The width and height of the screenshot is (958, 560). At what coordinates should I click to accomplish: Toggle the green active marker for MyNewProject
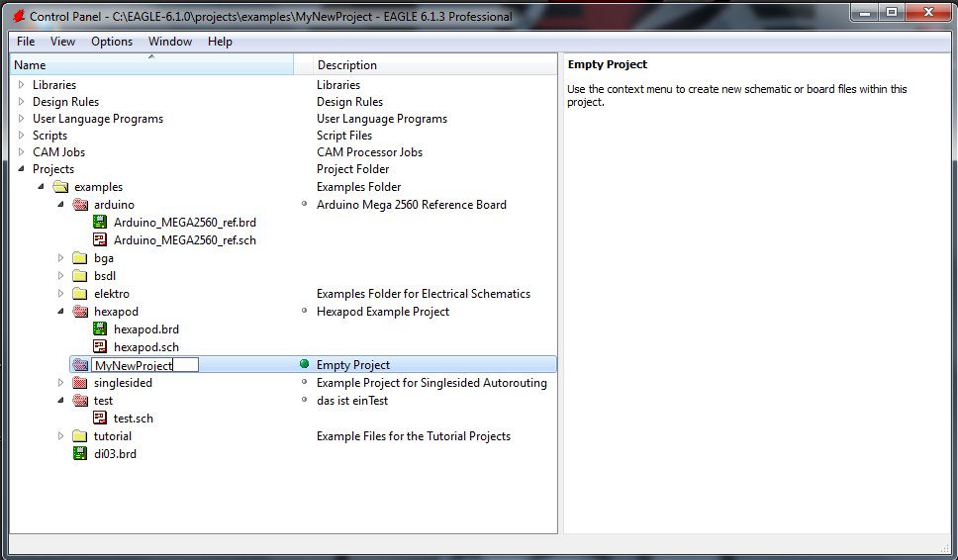305,365
